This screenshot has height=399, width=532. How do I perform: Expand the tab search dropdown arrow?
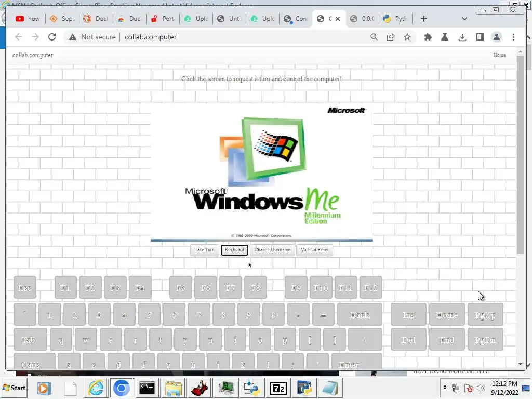[x=464, y=19]
